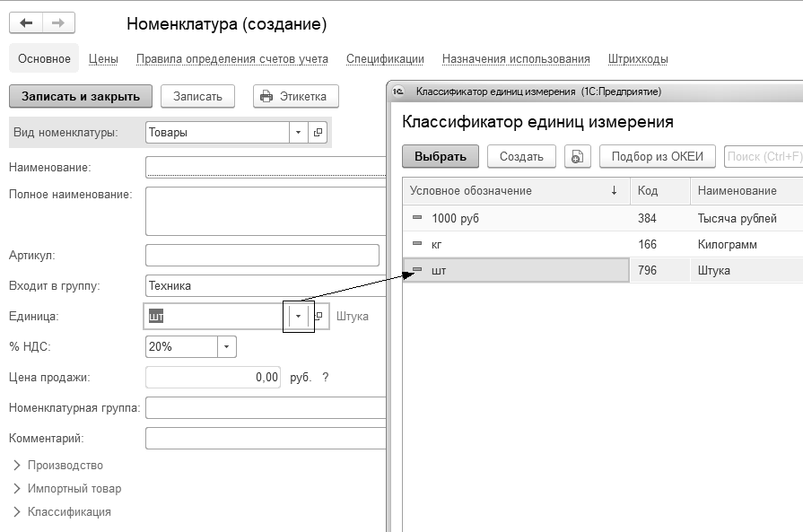Screen dimensions: 803x532
Task: Focus the Полное наименование text area
Action: click(x=266, y=211)
